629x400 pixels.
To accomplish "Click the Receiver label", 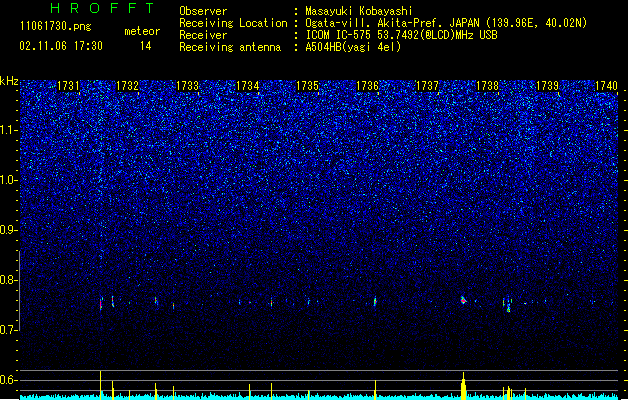I will point(203,35).
